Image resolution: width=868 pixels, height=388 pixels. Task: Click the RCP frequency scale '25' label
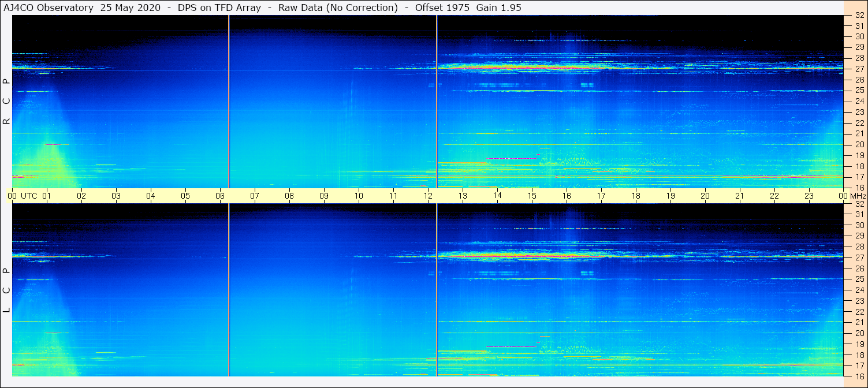859,90
